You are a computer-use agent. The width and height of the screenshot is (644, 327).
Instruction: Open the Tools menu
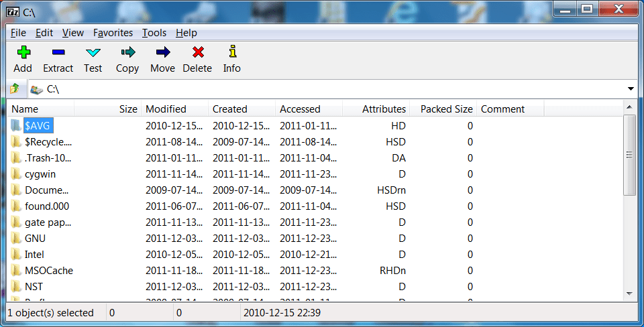(x=154, y=33)
